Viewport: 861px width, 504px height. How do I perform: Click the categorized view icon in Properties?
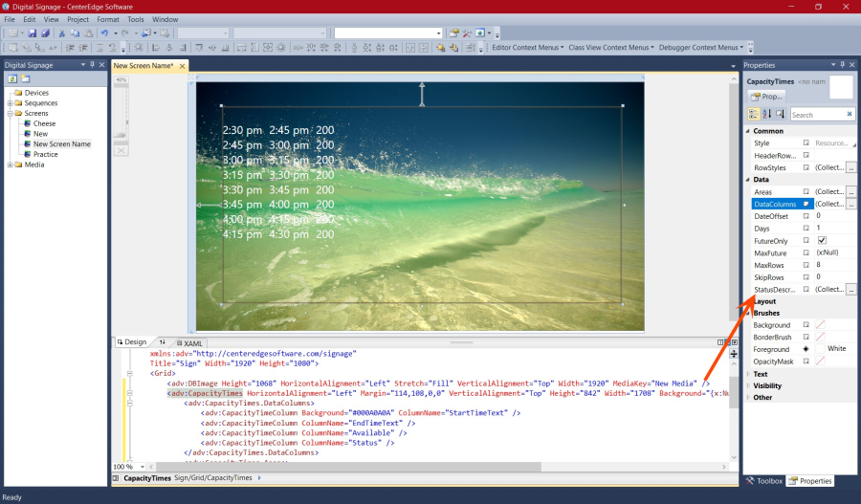[x=753, y=114]
